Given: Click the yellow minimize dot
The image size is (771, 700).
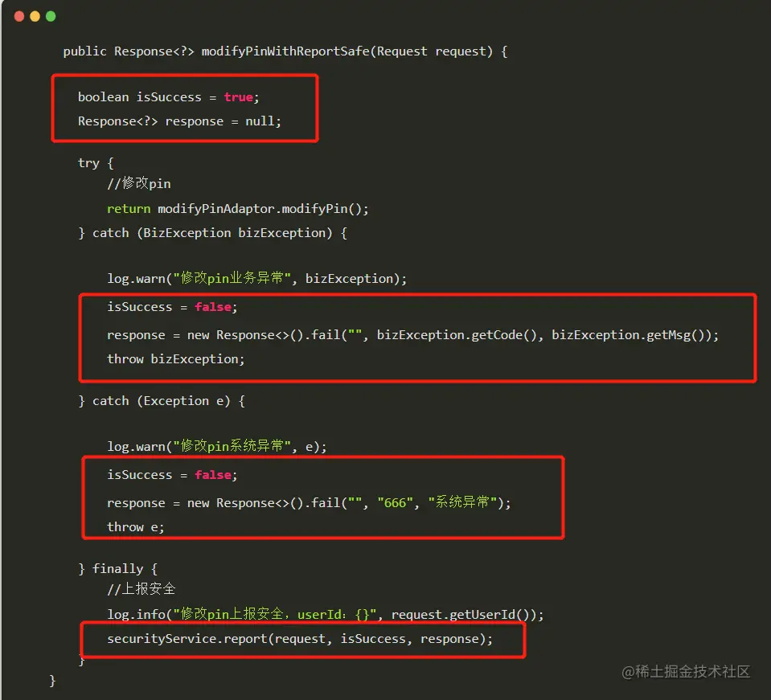Looking at the screenshot, I should click(35, 16).
